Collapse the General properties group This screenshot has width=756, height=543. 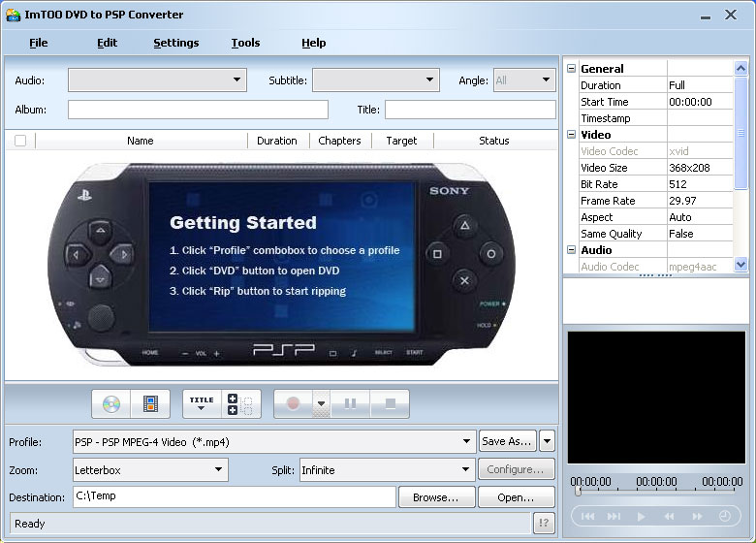(x=572, y=69)
